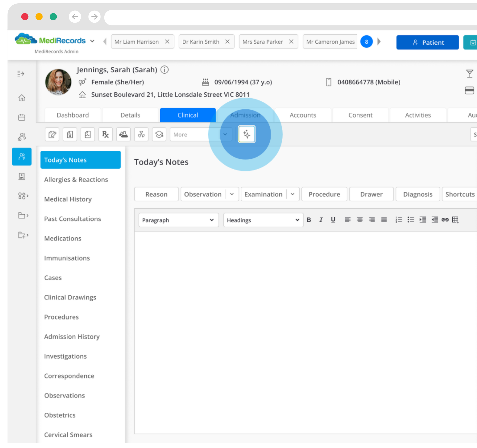Insert a numbered list
Viewport: 477px width, 448px height.
[398, 220]
